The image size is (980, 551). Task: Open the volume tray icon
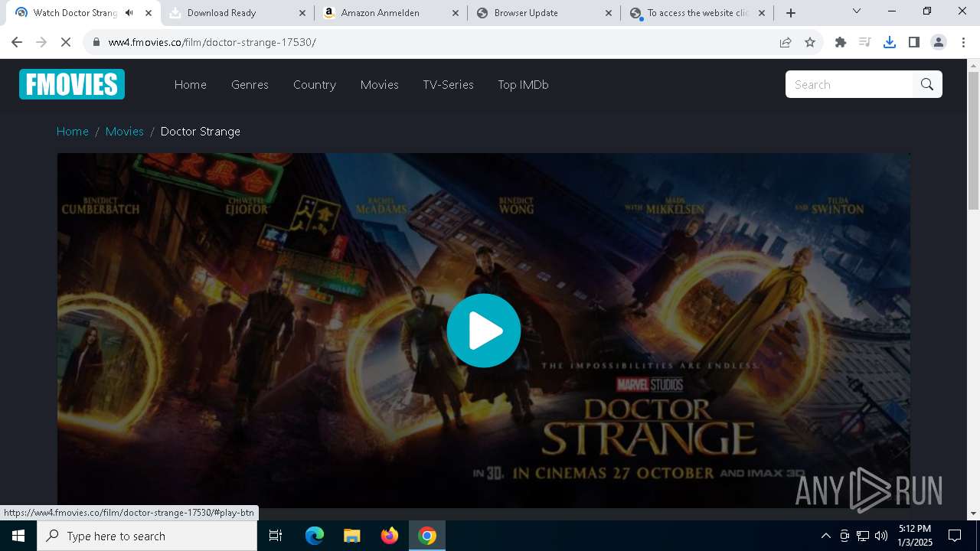point(881,536)
